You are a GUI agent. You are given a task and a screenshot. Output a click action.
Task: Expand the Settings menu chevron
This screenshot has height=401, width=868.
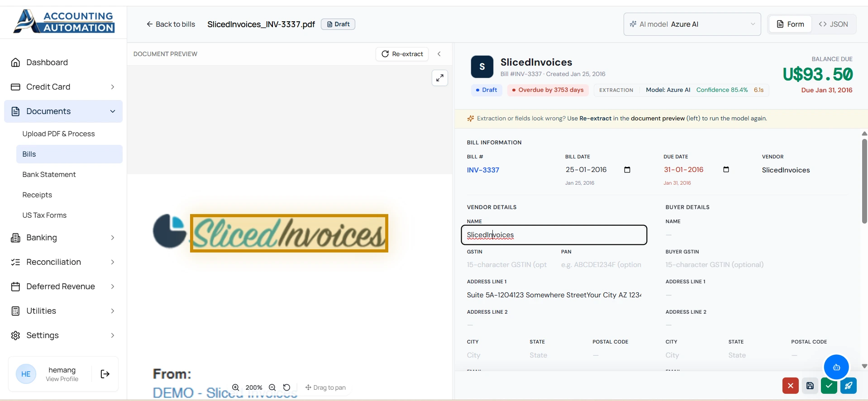113,335
